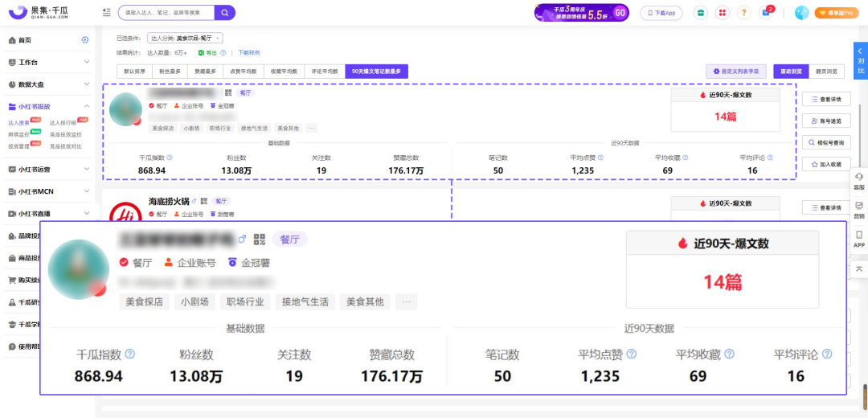Click the magnifier search button
This screenshot has height=418, width=868.
pyautogui.click(x=225, y=12)
